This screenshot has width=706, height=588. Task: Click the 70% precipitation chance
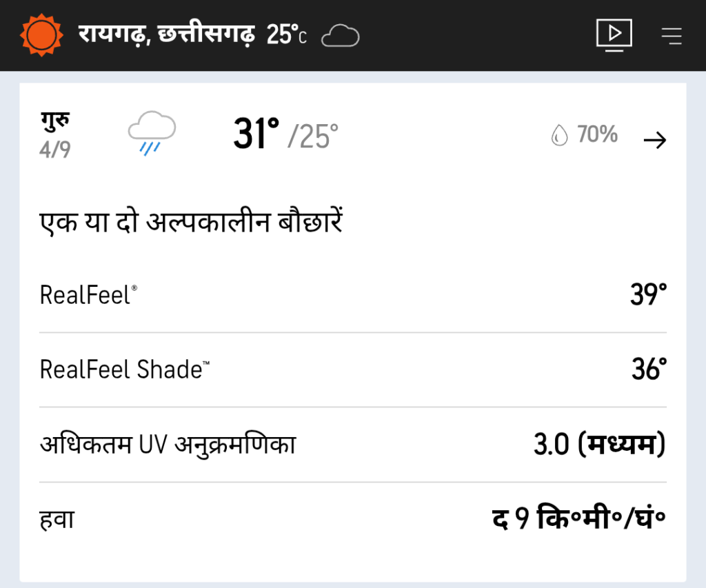[597, 134]
